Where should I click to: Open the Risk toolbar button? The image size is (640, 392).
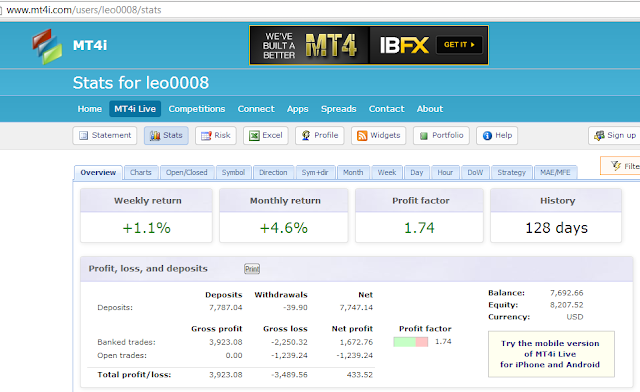[x=216, y=135]
